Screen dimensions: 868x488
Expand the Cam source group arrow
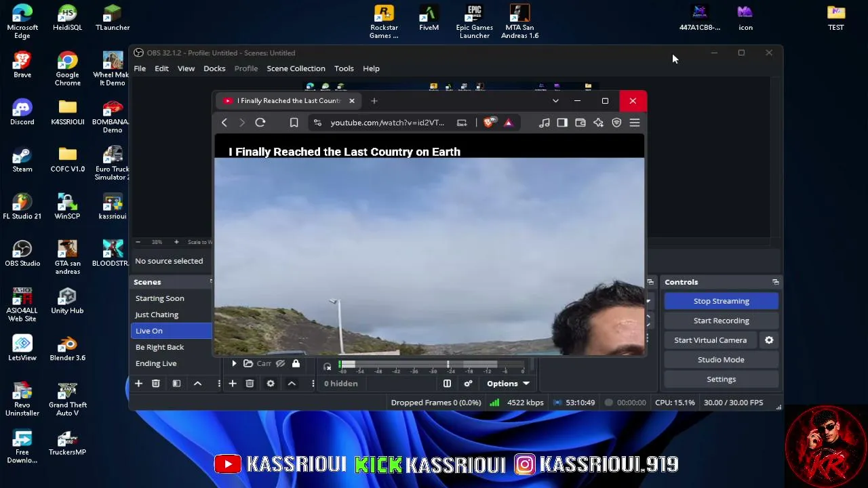[x=234, y=364]
